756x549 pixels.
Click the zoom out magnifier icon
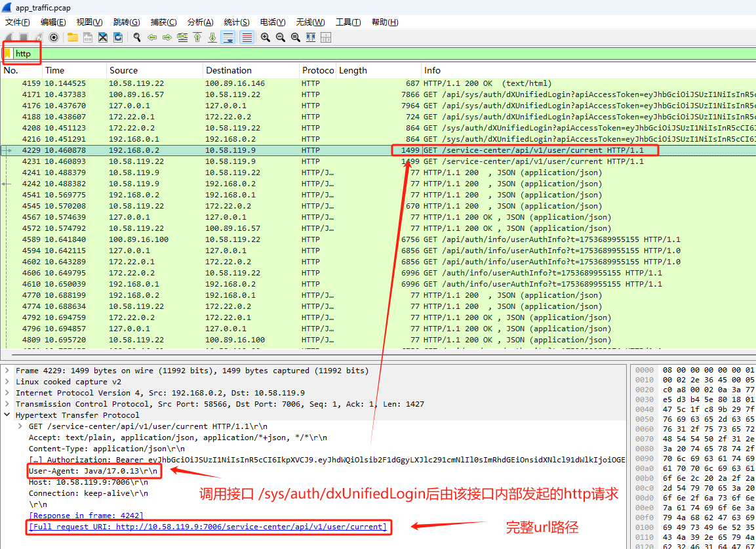tap(281, 37)
